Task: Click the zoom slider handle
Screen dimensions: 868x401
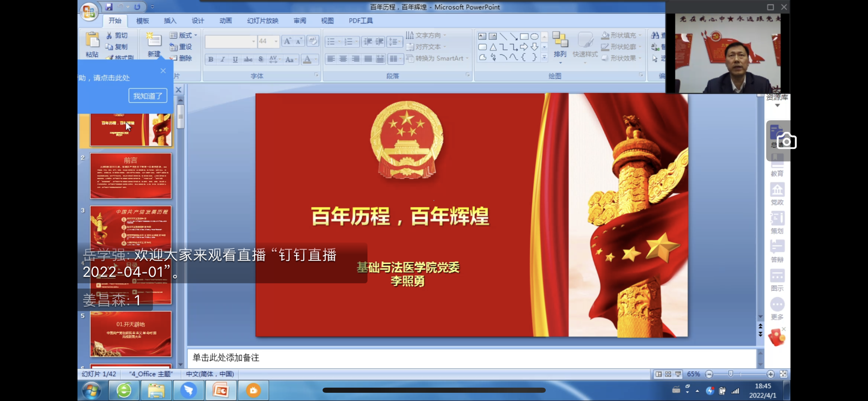Action: (731, 374)
